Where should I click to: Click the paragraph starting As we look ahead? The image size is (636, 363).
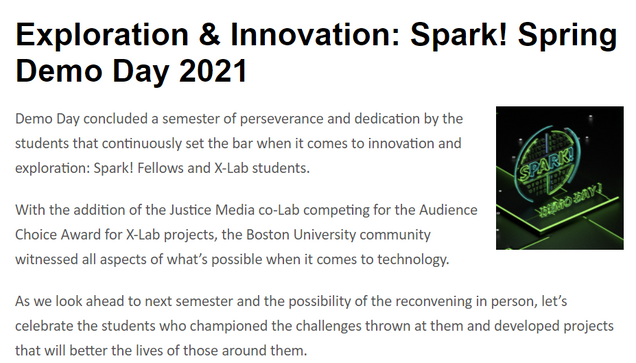pyautogui.click(x=314, y=326)
